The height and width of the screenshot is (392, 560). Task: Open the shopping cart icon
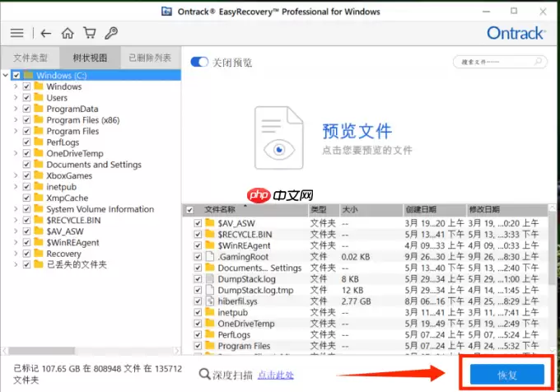point(90,33)
